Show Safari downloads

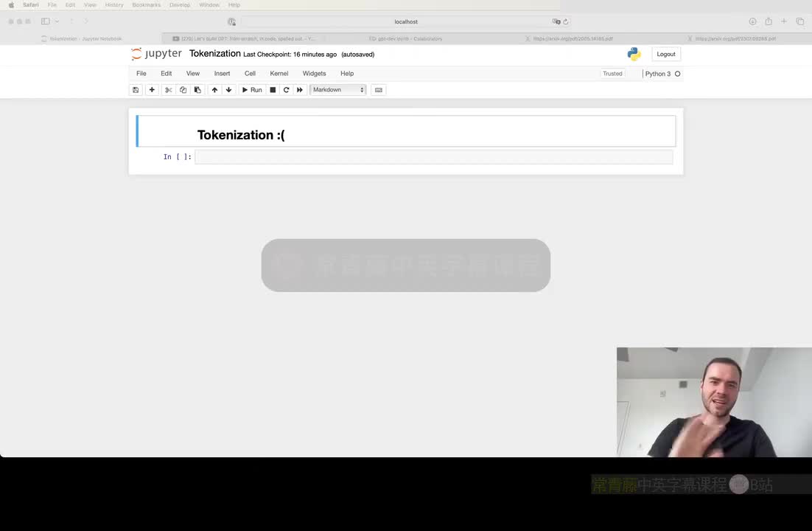point(752,21)
